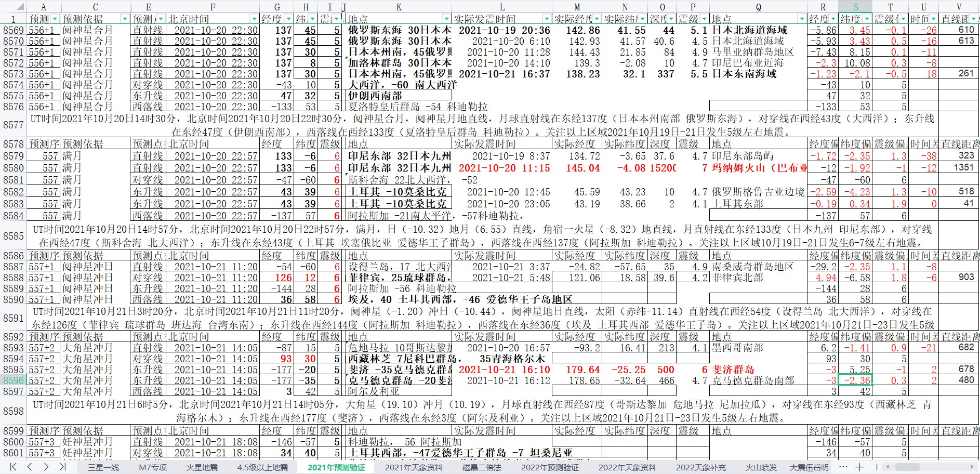Open filter dropdown for column G 经度
The image size is (980, 474).
[288, 19]
